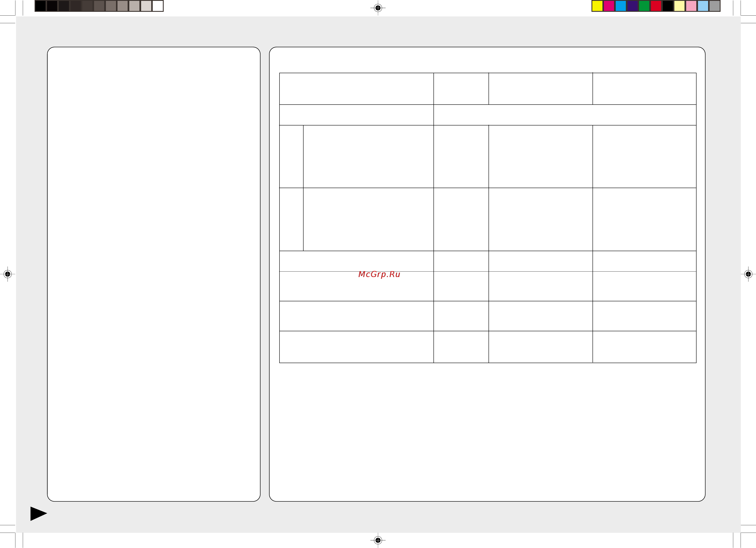The image size is (756, 548).
Task: Select the cyan swatch in color bar
Action: (x=621, y=6)
